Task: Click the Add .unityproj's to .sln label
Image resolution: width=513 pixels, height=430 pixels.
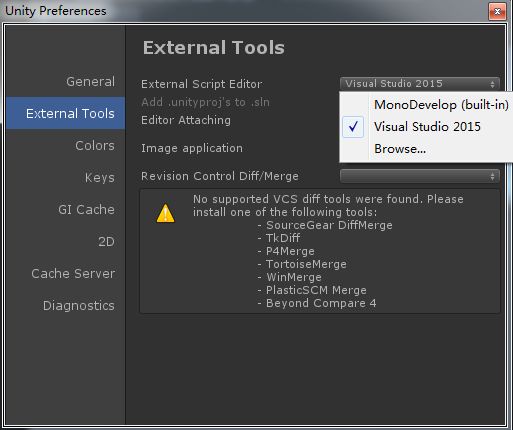Action: 205,102
